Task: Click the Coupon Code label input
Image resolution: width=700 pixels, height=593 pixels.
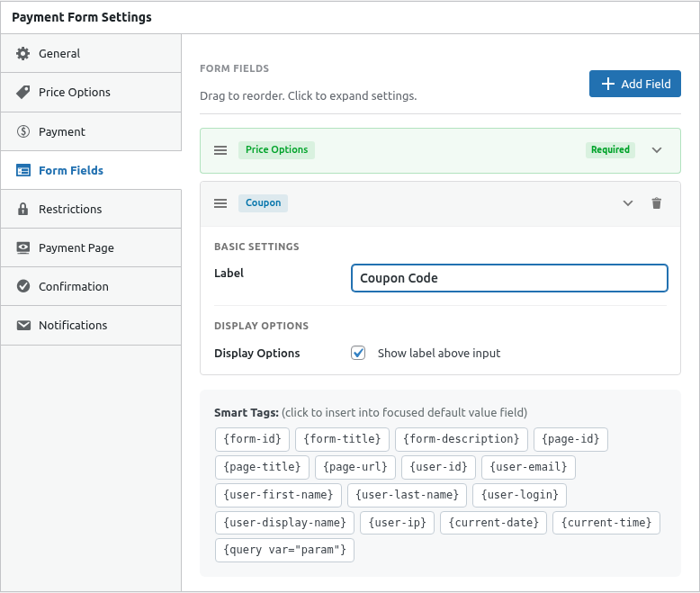Action: tap(509, 278)
